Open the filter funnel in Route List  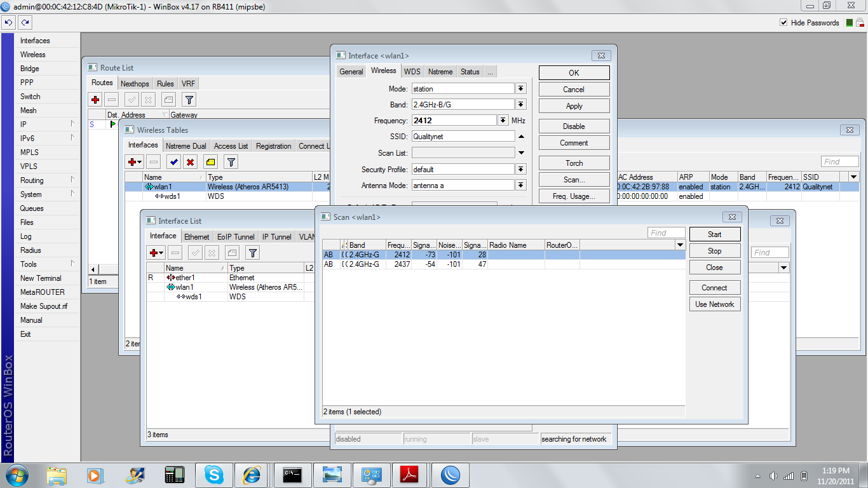tap(189, 99)
